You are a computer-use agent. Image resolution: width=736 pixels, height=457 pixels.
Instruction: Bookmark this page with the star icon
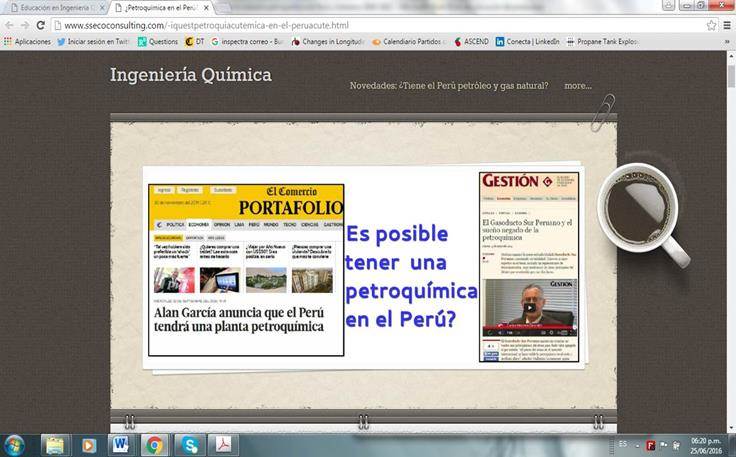coord(712,25)
